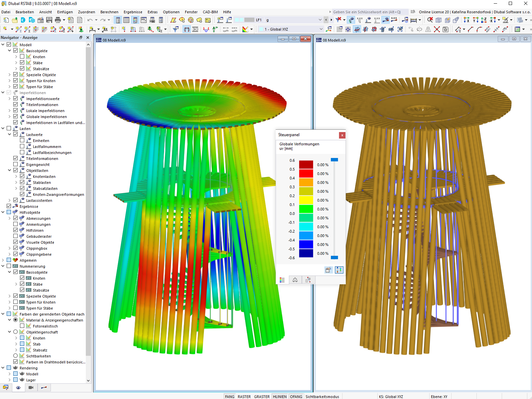Click the Print toolbar icon
The height and width of the screenshot is (399, 532).
click(58, 20)
